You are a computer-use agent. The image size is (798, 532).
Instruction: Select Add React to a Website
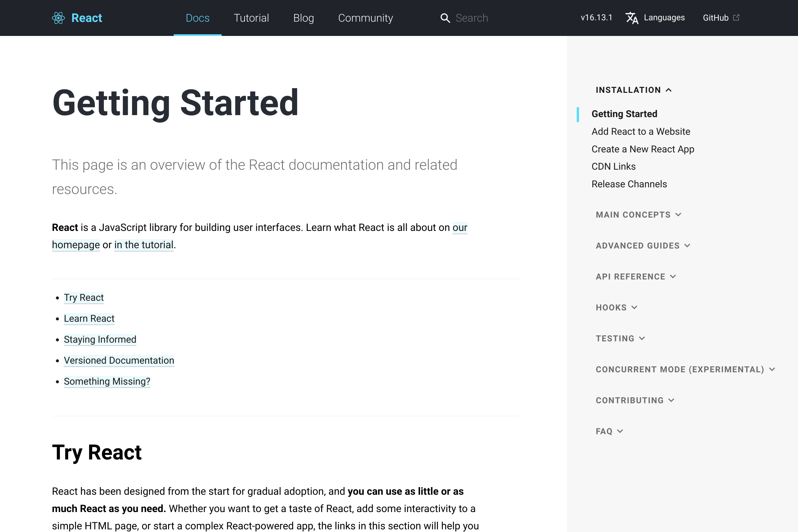pos(641,131)
